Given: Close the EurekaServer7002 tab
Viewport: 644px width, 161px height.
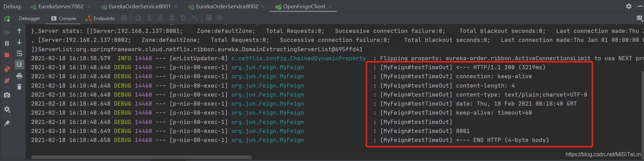Looking at the screenshot, I should pos(88,7).
